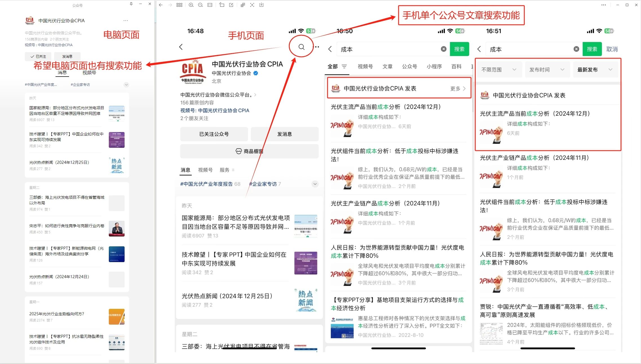
Task: Save the image with the download icon
Action: pyautogui.click(x=262, y=5)
